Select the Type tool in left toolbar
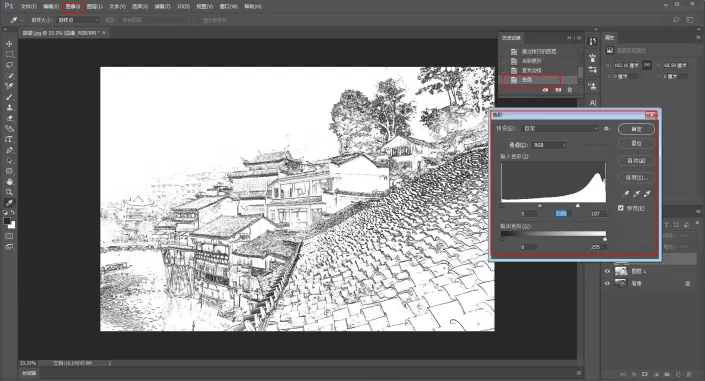The image size is (705, 381). pyautogui.click(x=9, y=139)
